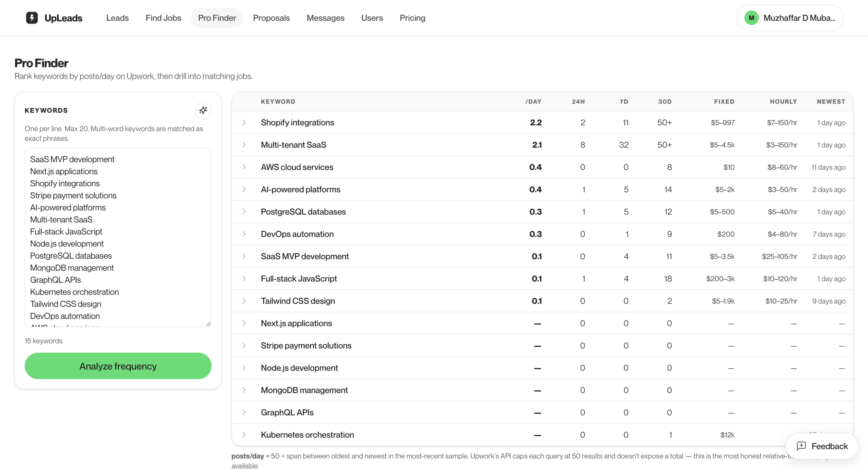Click the 30D column header
Image resolution: width=868 pixels, height=469 pixels.
(665, 101)
